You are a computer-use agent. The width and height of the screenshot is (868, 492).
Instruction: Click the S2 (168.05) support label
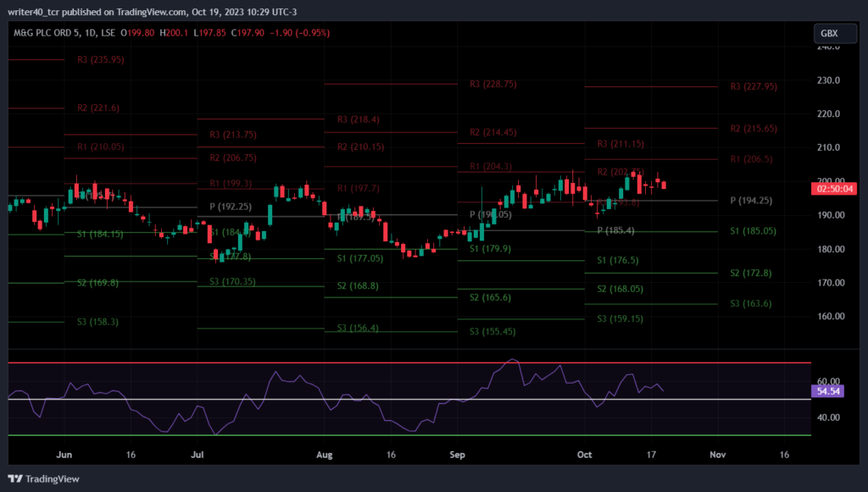(x=620, y=289)
